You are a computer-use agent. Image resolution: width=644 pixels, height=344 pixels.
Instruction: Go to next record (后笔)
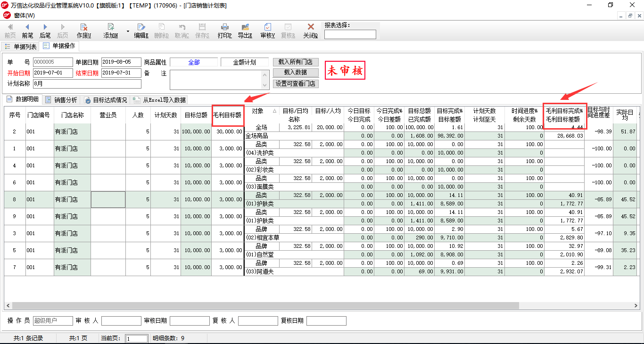[x=45, y=31]
